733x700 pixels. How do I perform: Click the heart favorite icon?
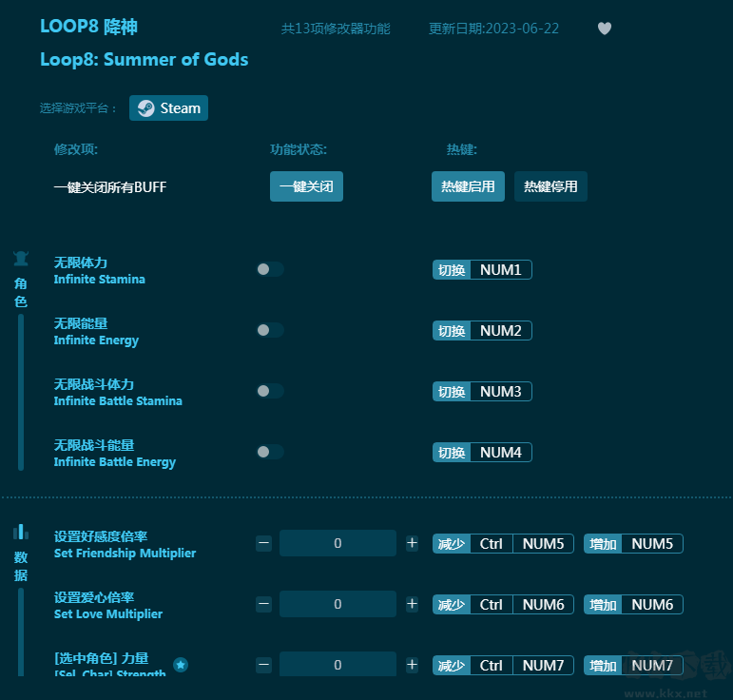tap(605, 29)
